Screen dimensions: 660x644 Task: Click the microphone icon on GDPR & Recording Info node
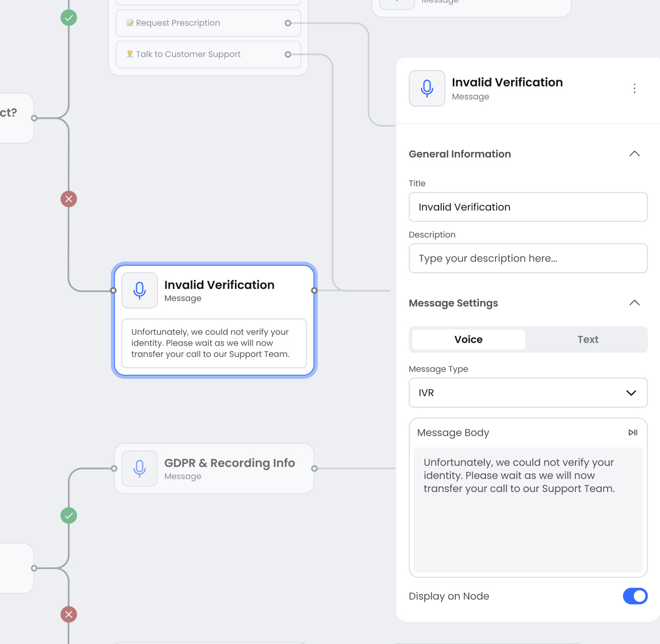(x=139, y=468)
